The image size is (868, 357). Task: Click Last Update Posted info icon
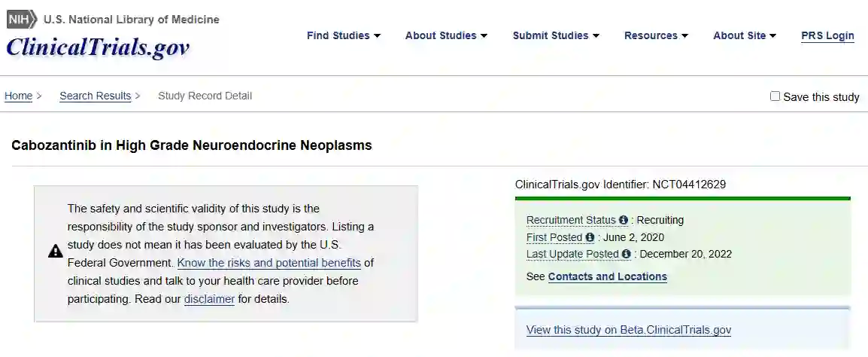pyautogui.click(x=626, y=255)
